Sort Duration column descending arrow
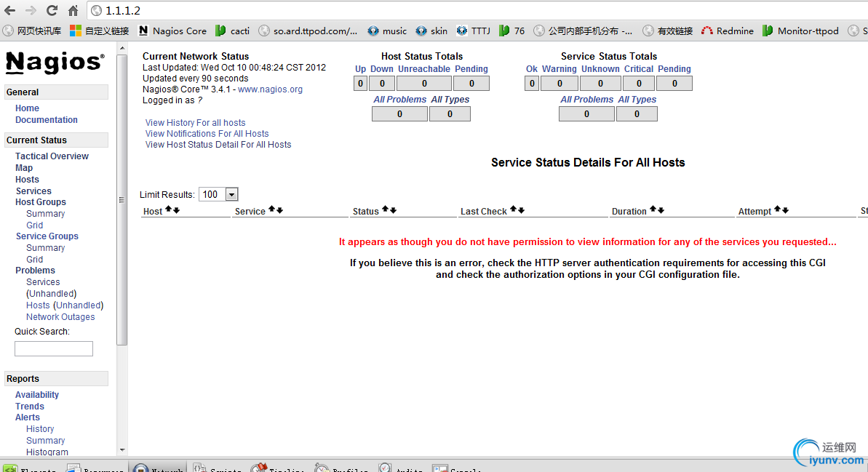The image size is (868, 472). pos(661,210)
